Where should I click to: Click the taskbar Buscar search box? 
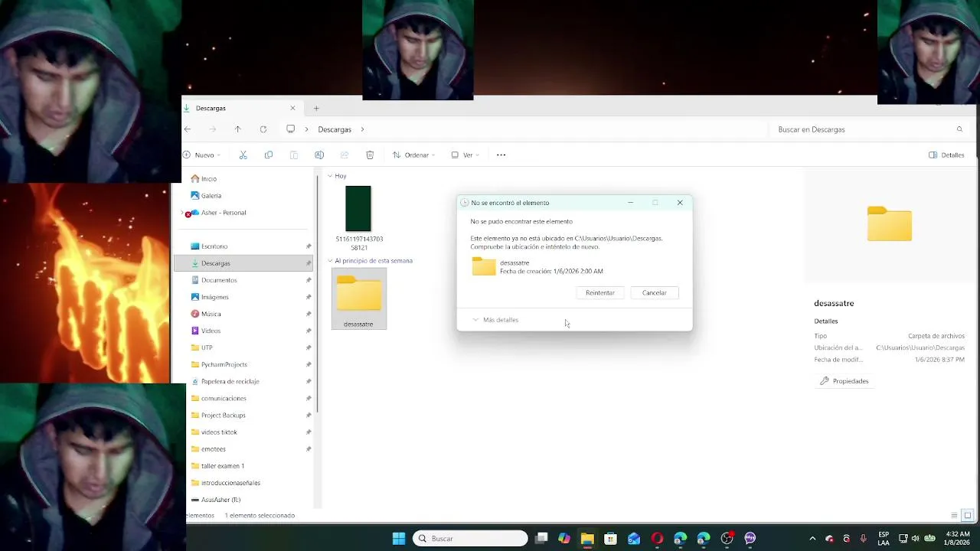click(x=471, y=538)
